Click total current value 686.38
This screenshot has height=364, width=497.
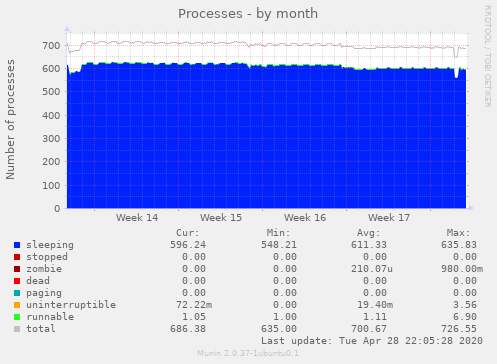click(x=188, y=329)
